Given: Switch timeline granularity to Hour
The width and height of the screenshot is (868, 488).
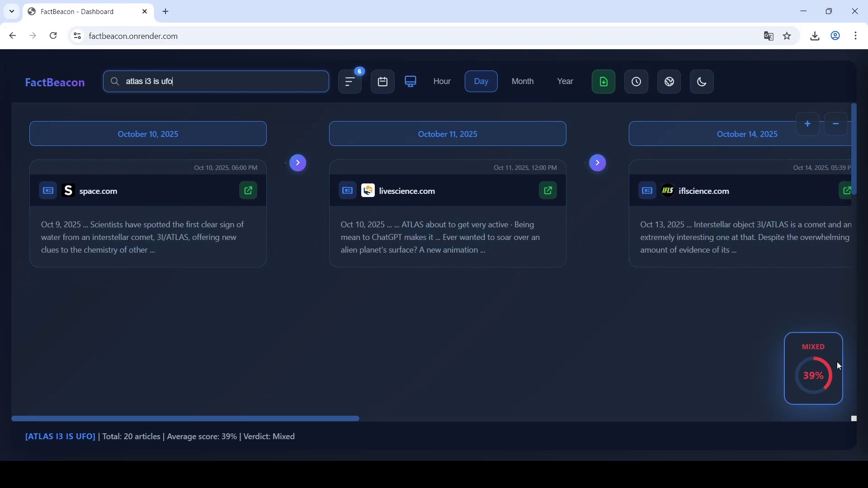Looking at the screenshot, I should [442, 81].
